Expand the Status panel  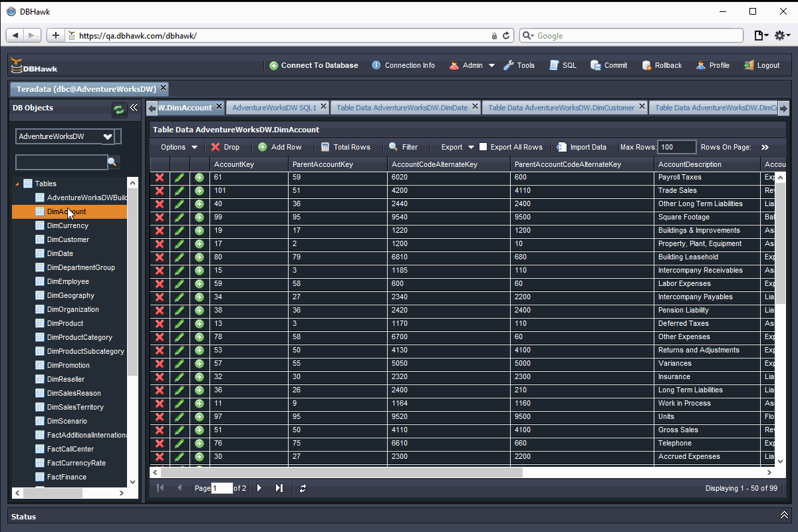tap(783, 516)
